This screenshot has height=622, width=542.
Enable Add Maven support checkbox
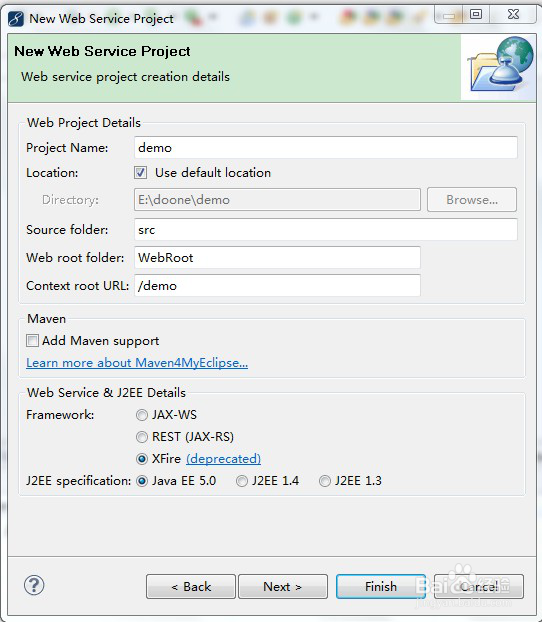[32, 340]
